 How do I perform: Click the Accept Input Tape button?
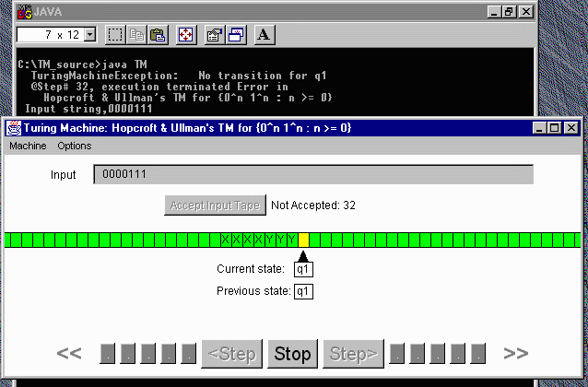tap(217, 205)
